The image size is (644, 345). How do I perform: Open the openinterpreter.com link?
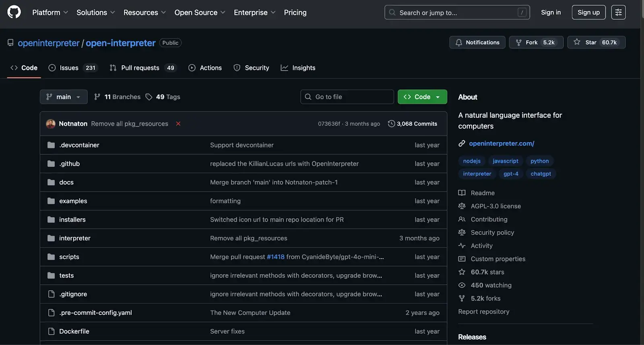click(x=502, y=144)
